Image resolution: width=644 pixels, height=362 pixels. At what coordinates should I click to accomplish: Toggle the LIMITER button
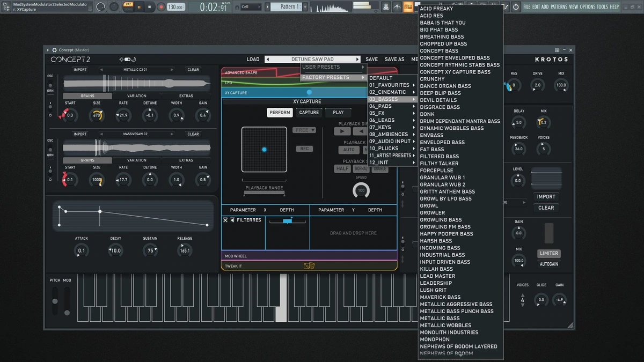[x=548, y=254]
